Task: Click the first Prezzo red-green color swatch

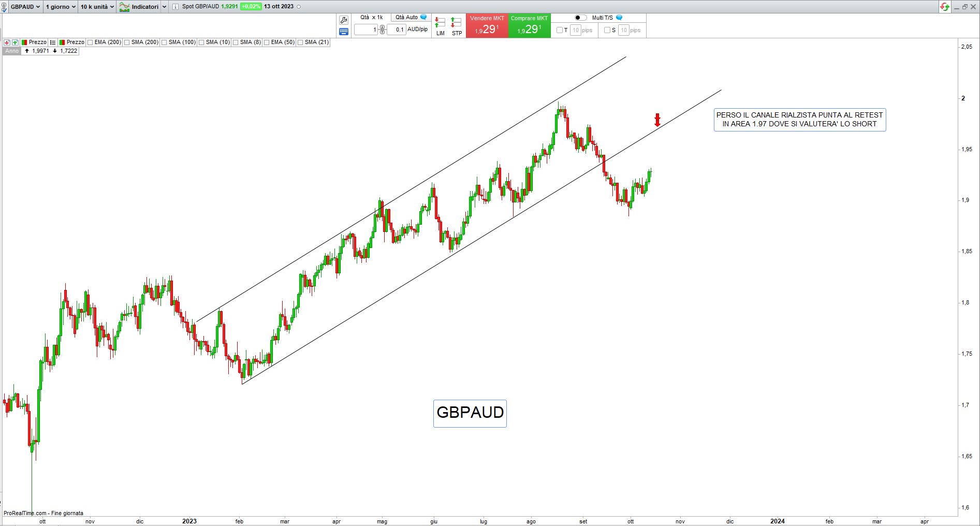Action: [x=24, y=42]
